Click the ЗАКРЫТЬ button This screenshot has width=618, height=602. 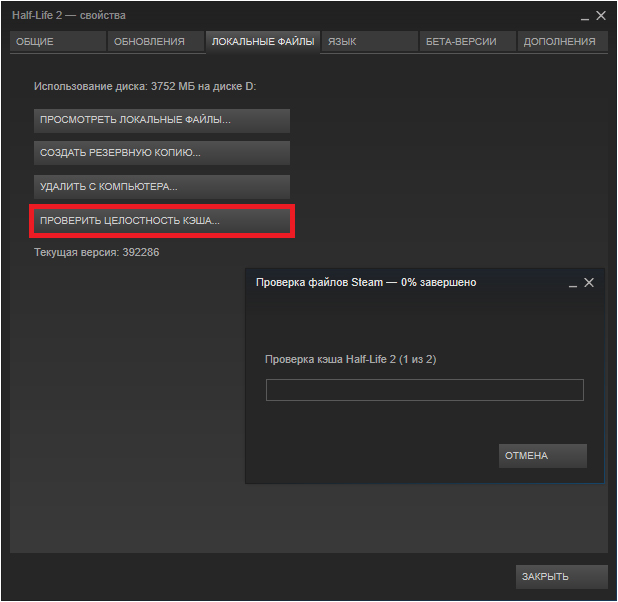point(562,577)
